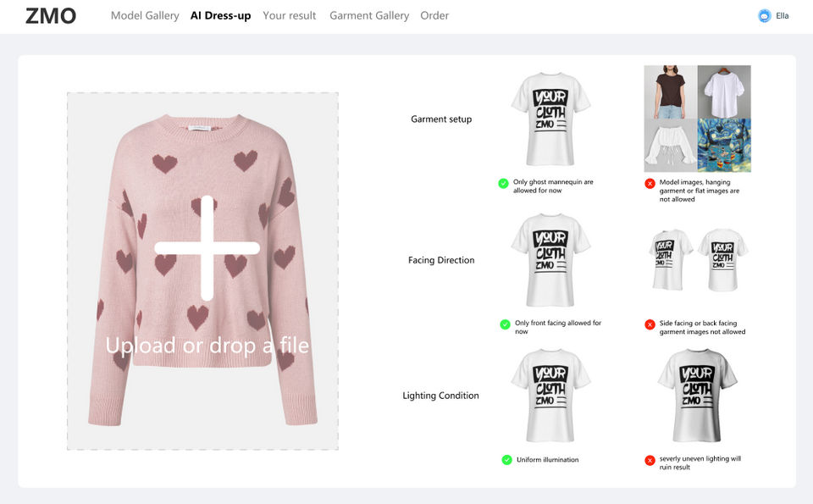The width and height of the screenshot is (813, 504).
Task: Go to Your result tab
Action: (290, 15)
